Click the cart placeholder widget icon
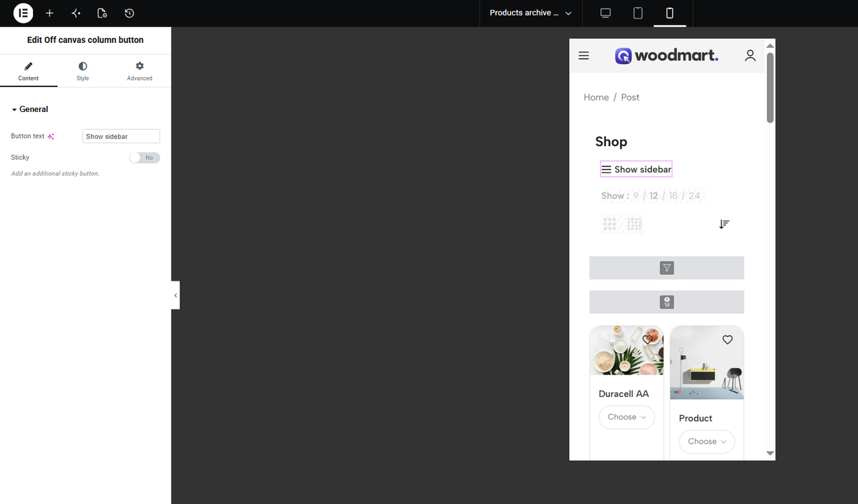Image resolution: width=858 pixels, height=504 pixels. coord(667,302)
